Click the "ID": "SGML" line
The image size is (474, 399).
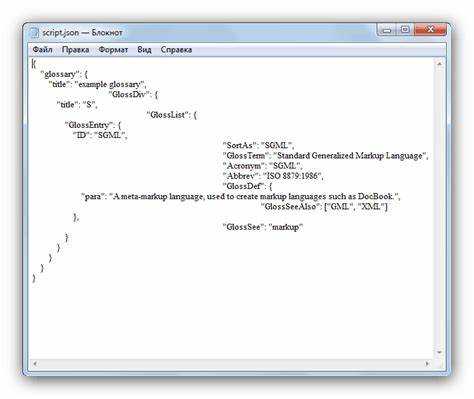point(100,135)
